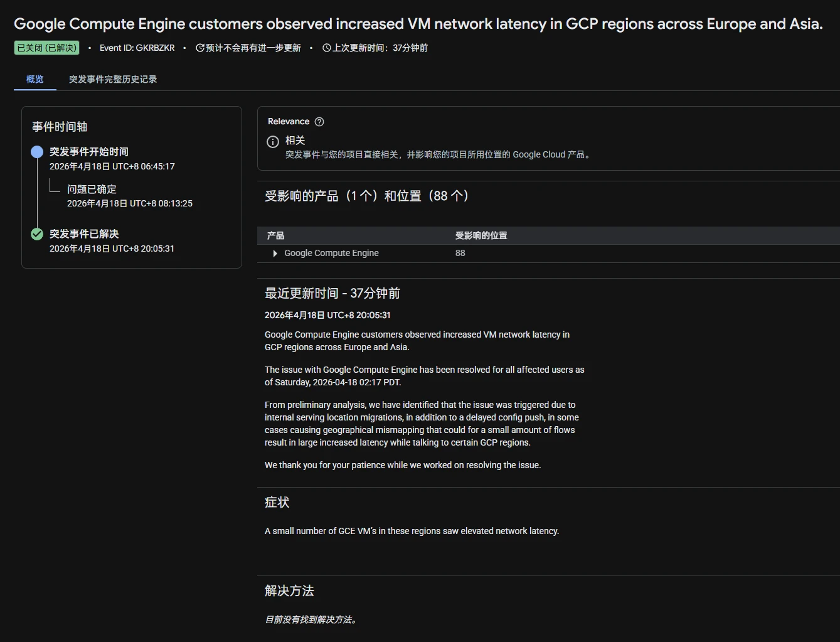
Task: Click the 产品 column header
Action: point(275,235)
